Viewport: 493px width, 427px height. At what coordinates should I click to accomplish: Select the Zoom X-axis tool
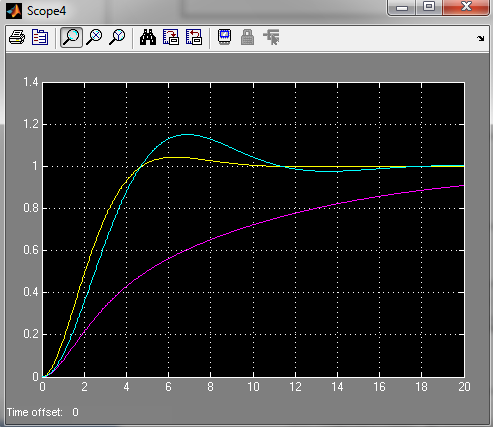(94, 37)
